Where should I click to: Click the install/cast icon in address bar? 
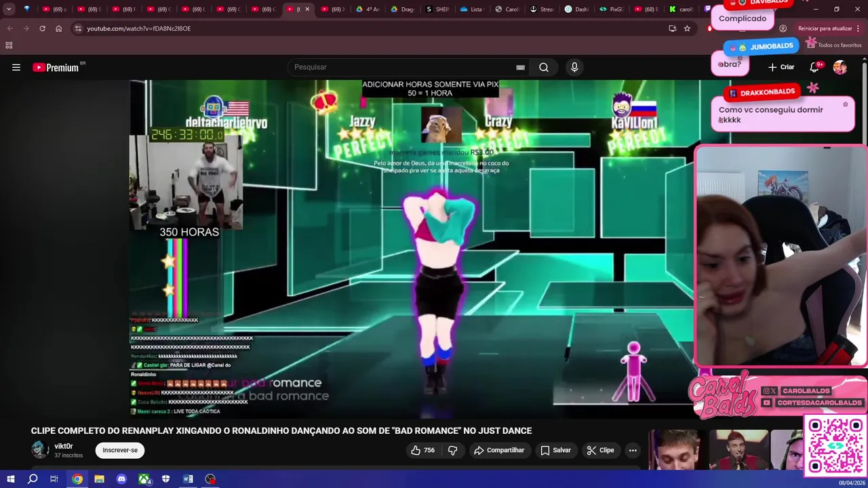pyautogui.click(x=672, y=28)
